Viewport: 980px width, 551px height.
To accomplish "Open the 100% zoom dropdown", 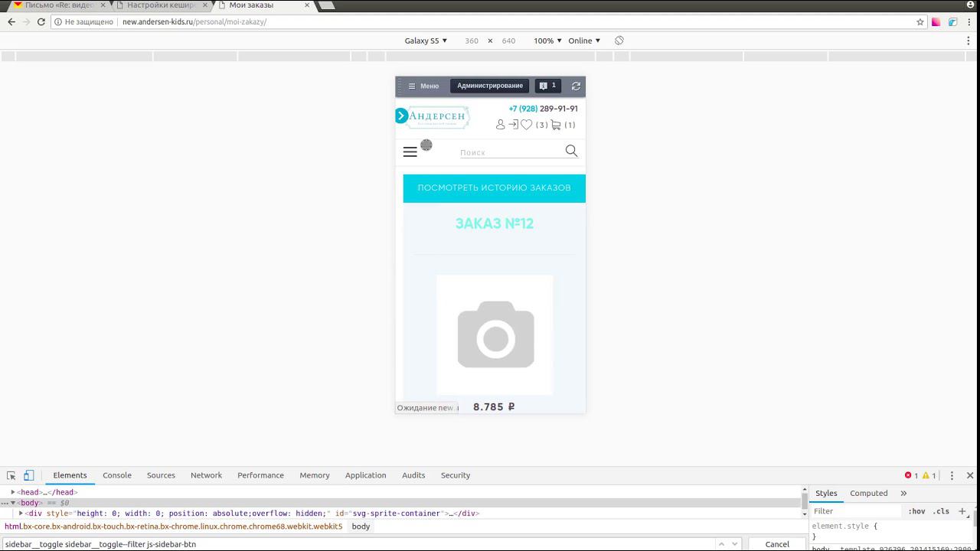I will (547, 41).
